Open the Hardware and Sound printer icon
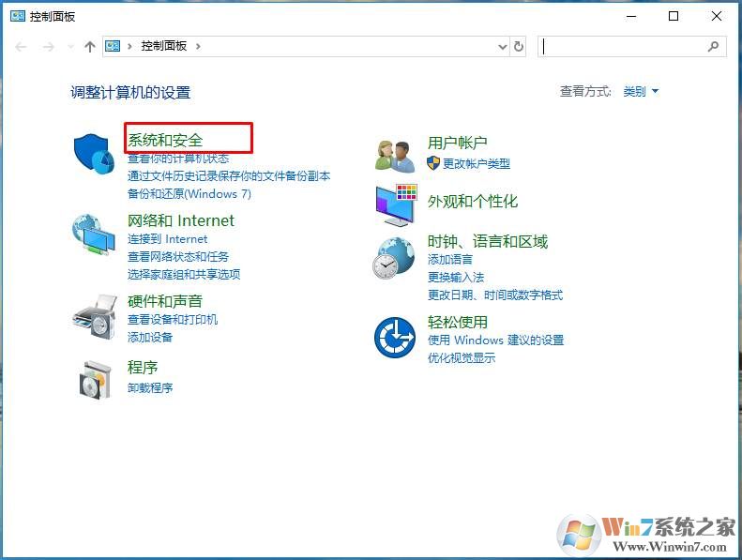Image resolution: width=742 pixels, height=560 pixels. (x=95, y=316)
